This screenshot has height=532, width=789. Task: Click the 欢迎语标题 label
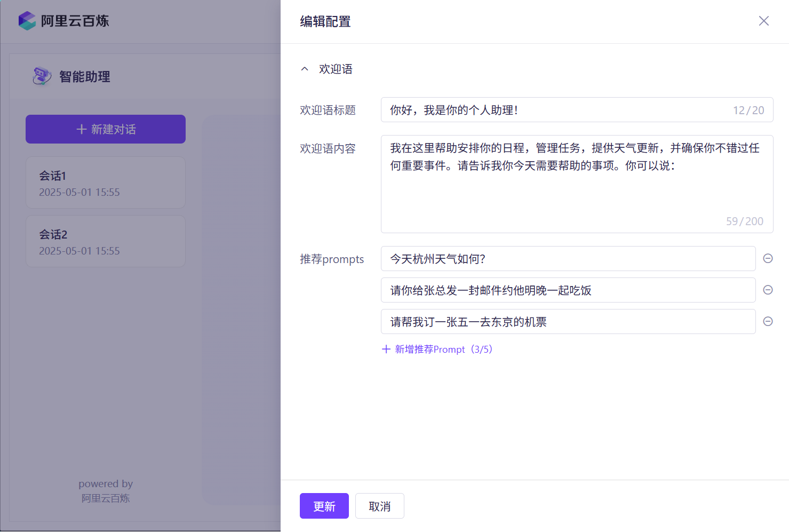tap(328, 110)
